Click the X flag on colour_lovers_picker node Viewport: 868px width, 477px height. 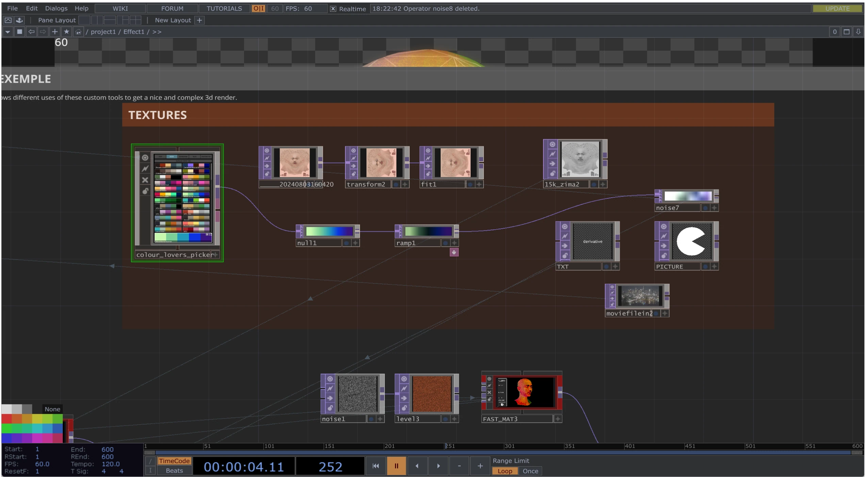point(145,180)
